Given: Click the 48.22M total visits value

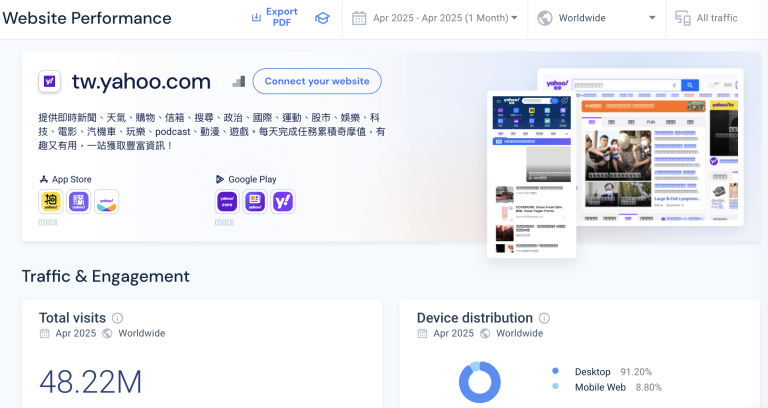Looking at the screenshot, I should tap(91, 382).
